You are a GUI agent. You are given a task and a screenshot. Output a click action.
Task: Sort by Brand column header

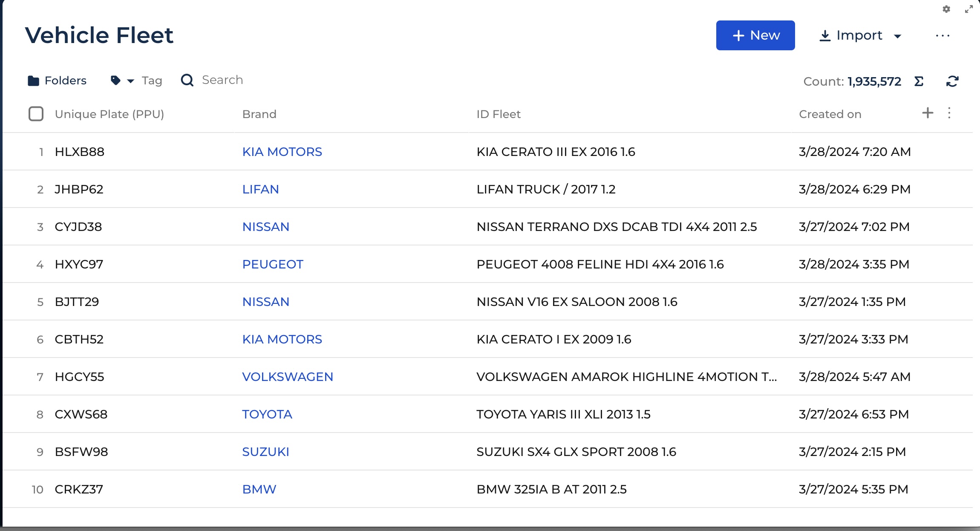tap(259, 114)
